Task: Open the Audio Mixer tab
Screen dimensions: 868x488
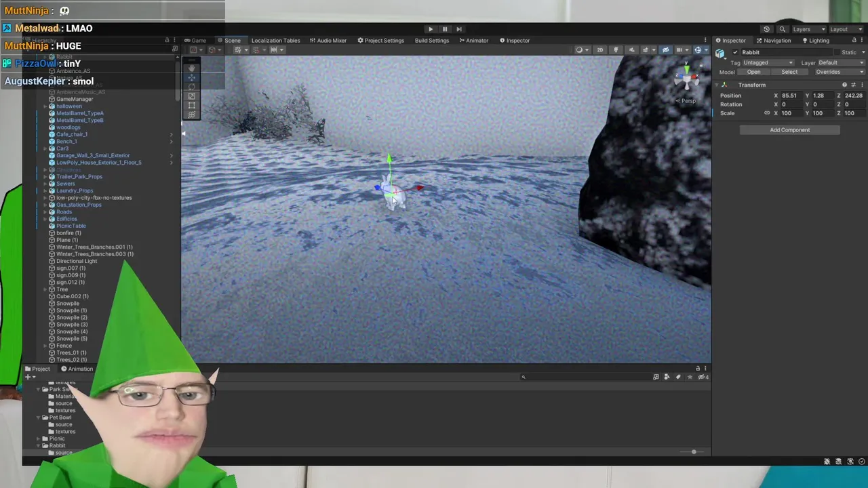Action: click(328, 41)
